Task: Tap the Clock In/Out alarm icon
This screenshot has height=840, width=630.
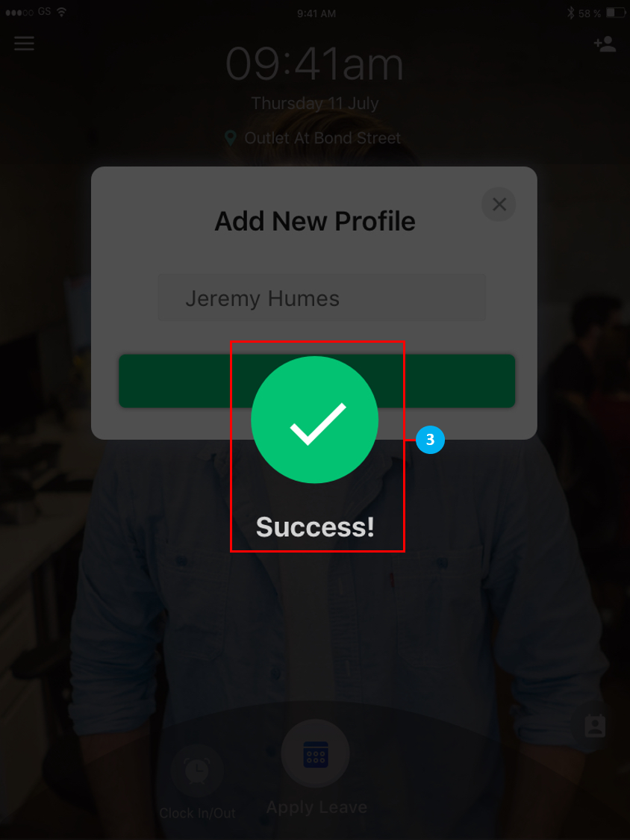Action: (197, 771)
